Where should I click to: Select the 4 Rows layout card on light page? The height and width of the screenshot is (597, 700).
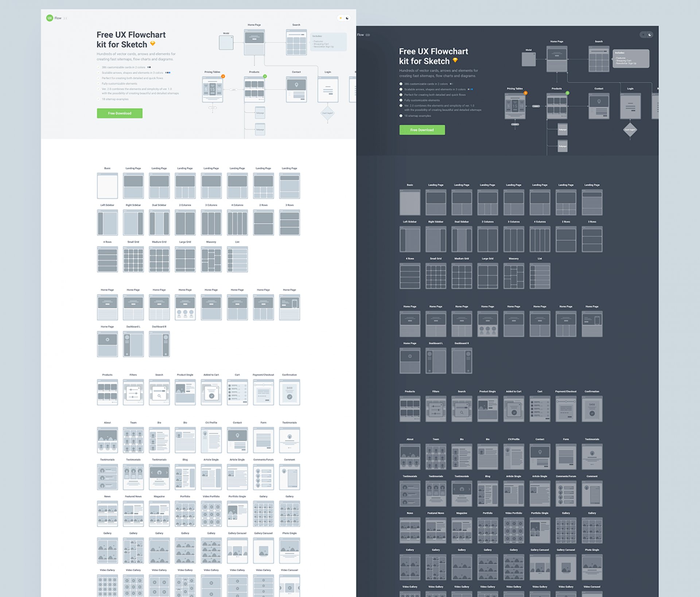pyautogui.click(x=108, y=259)
